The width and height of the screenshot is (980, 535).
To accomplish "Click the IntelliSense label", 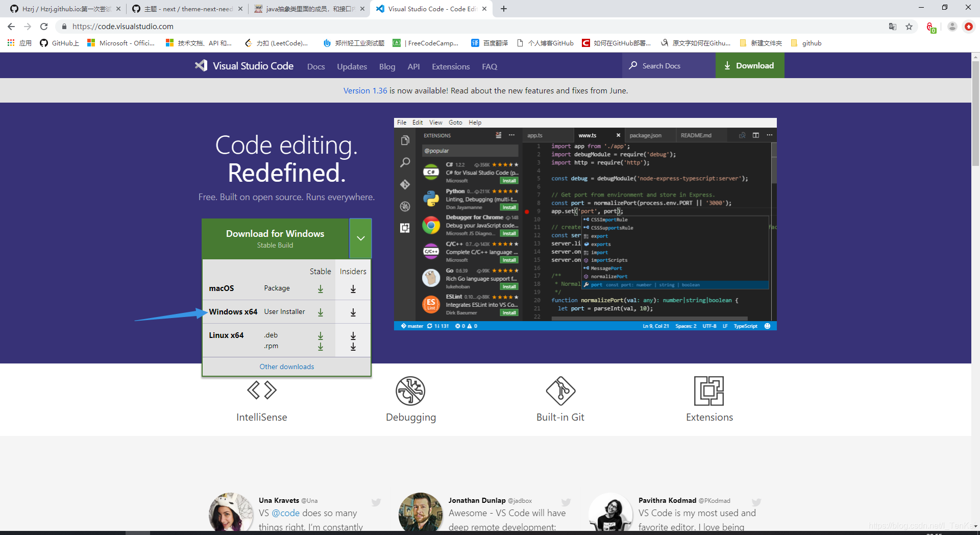I will pos(262,417).
